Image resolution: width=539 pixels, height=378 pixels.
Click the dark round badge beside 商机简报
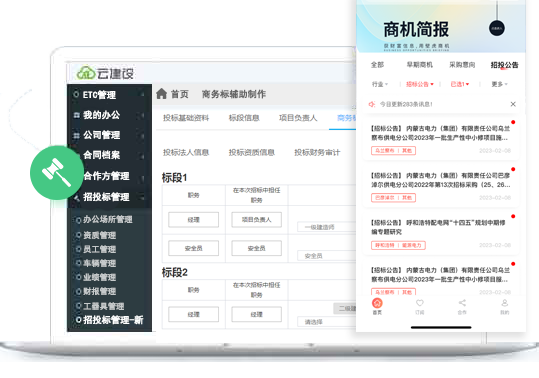497,28
